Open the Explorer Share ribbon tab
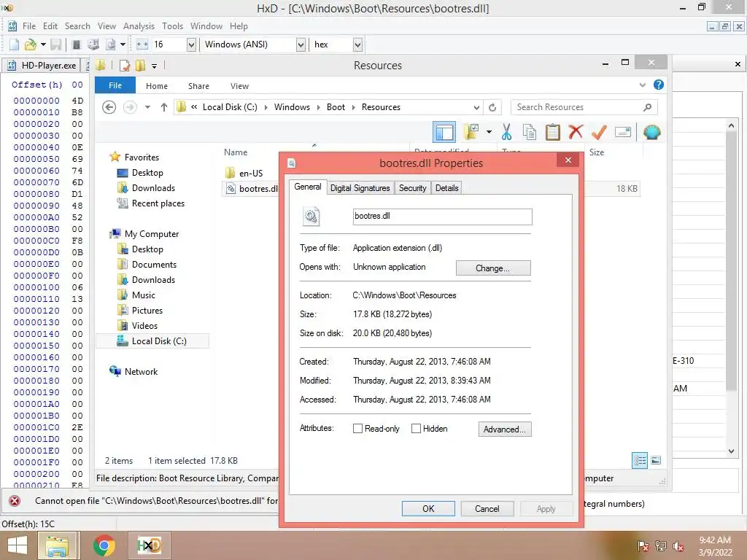747x560 pixels. [198, 86]
